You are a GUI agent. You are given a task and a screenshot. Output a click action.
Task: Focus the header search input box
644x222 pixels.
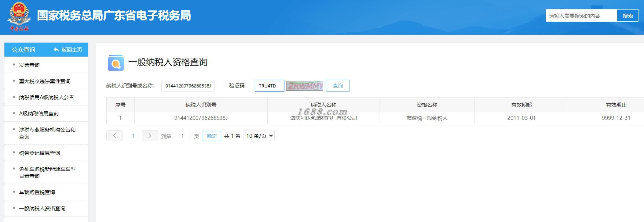point(581,16)
